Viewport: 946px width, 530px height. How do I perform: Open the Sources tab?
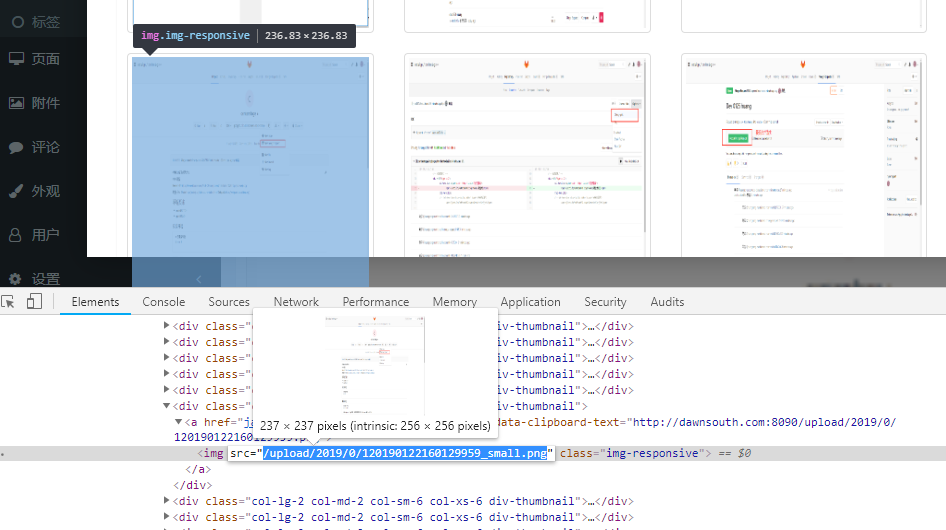click(229, 302)
